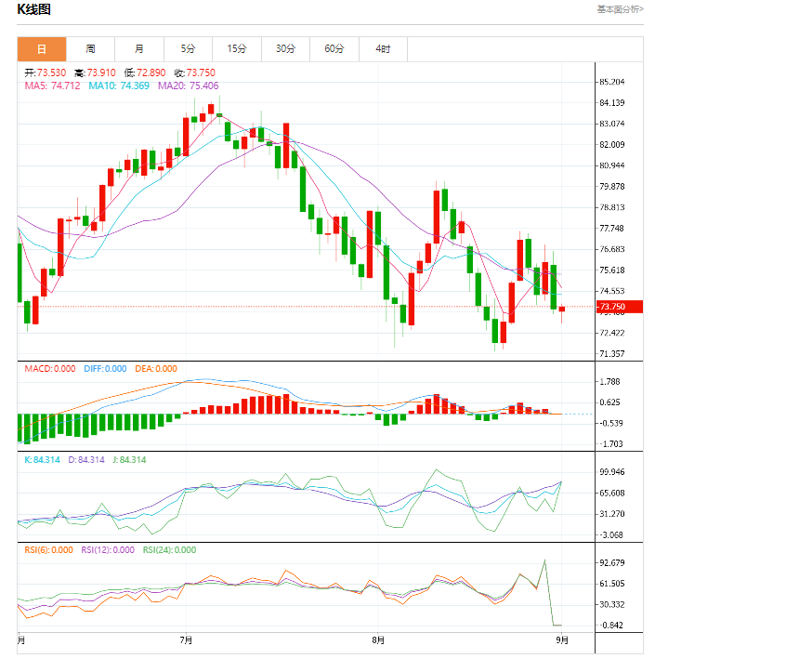Click the DIFF:0.000 indicator label
This screenshot has height=672, width=786.
105,369
